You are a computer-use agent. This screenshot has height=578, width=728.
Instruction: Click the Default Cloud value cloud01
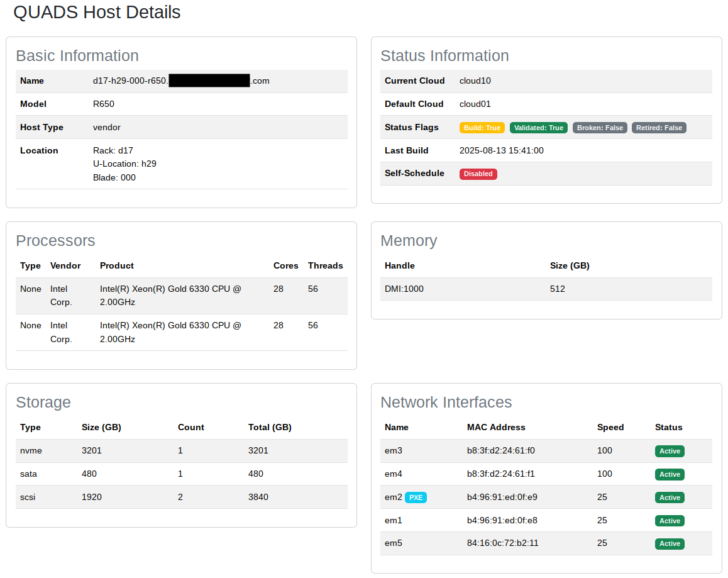click(x=475, y=104)
